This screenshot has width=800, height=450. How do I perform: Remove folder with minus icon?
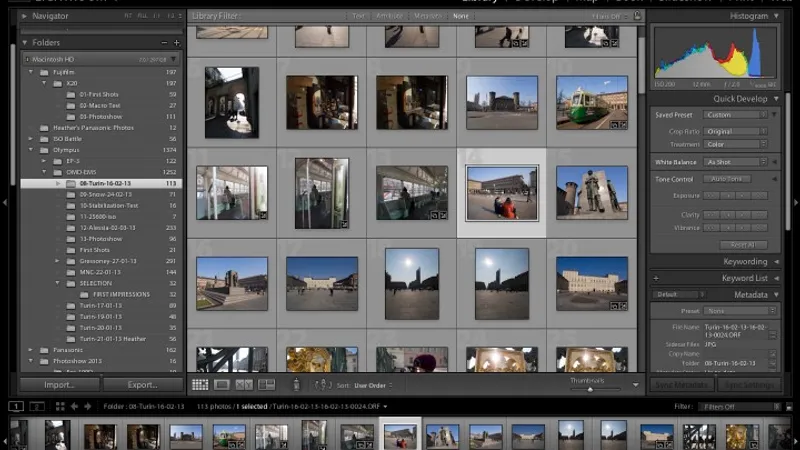[x=164, y=43]
